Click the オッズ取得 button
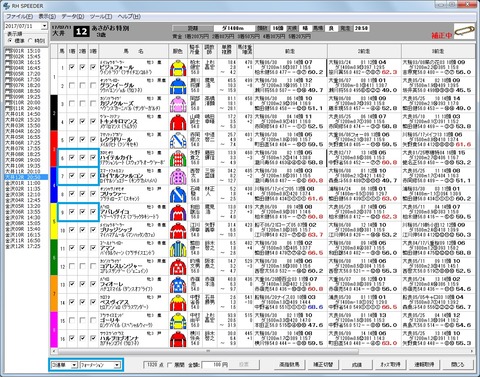 tap(390, 365)
